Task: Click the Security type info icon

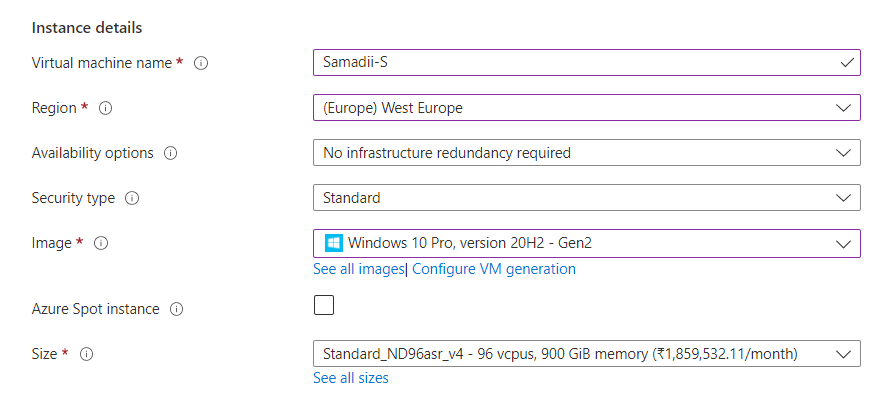Action: click(132, 198)
